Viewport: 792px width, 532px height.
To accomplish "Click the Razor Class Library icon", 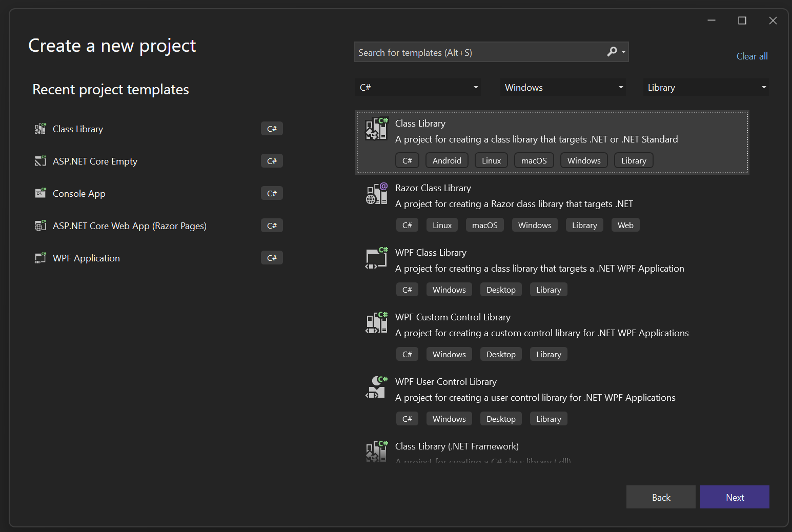I will 376,194.
